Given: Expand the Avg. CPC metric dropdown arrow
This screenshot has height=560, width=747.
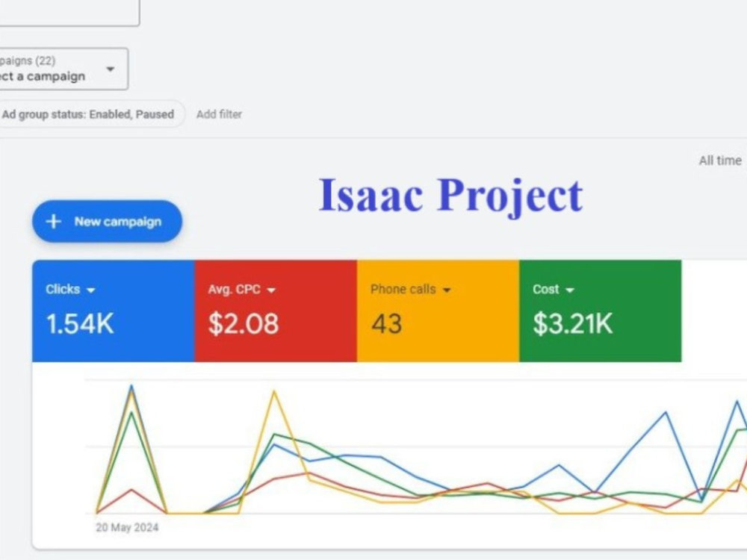Looking at the screenshot, I should click(271, 290).
